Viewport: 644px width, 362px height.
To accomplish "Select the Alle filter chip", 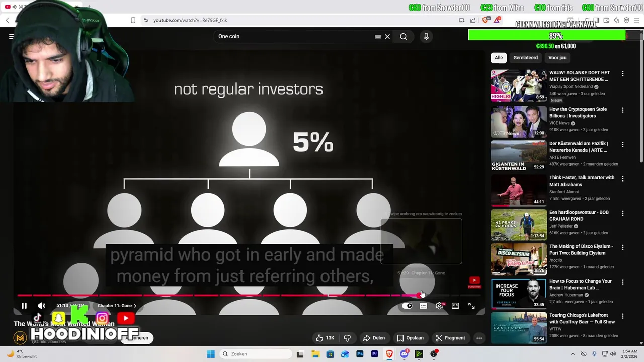I will coord(499,58).
